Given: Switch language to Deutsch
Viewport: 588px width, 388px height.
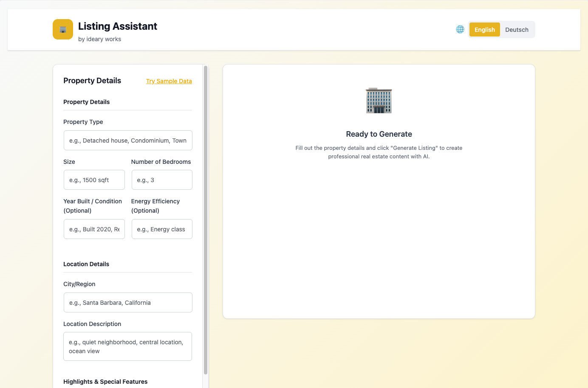Looking at the screenshot, I should tap(517, 30).
